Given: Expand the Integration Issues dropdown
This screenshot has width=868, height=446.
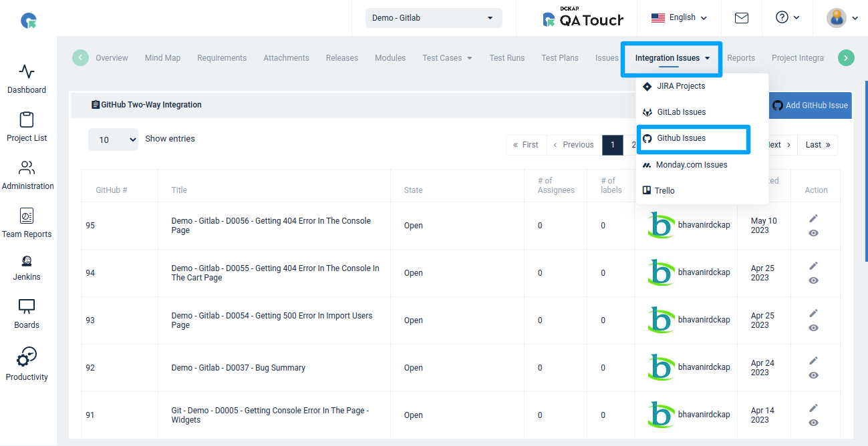Looking at the screenshot, I should click(671, 58).
